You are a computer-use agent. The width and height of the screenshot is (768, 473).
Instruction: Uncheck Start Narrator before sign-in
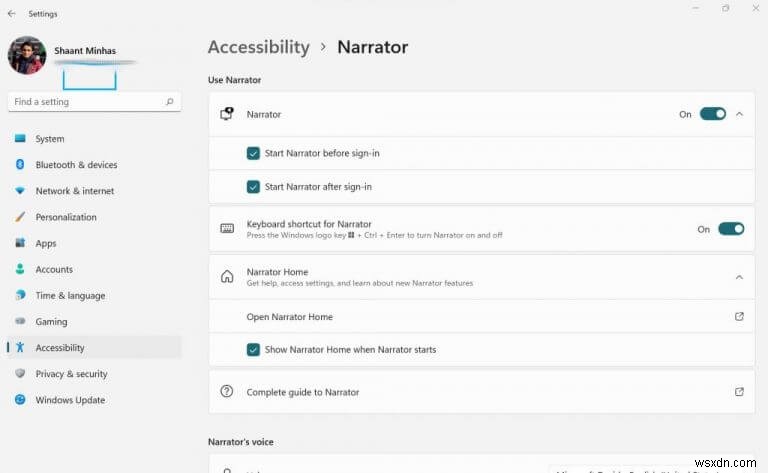253,153
